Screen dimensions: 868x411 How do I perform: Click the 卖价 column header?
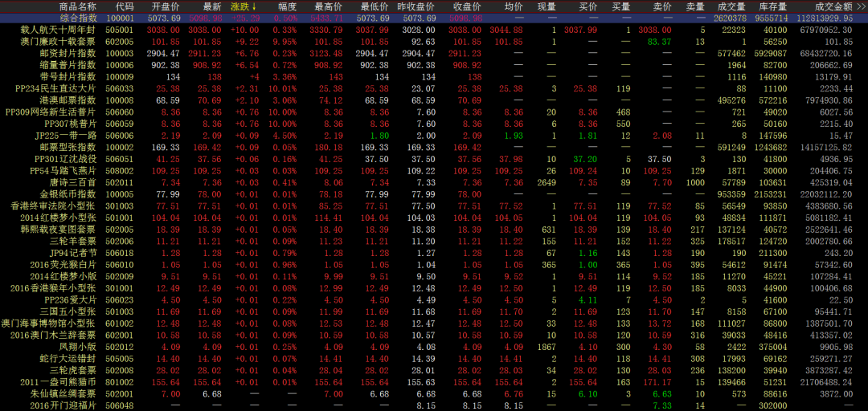pyautogui.click(x=662, y=6)
